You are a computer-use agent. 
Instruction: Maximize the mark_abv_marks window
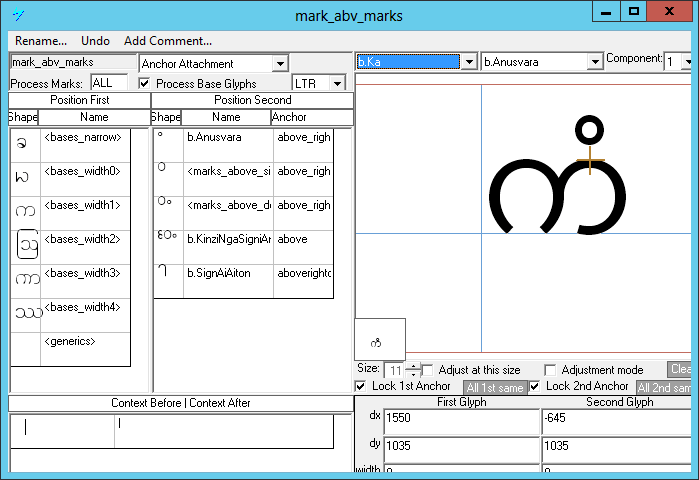(633, 12)
